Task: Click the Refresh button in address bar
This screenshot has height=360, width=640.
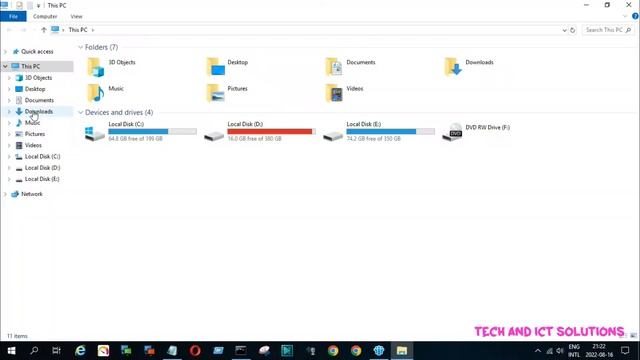Action: click(573, 30)
